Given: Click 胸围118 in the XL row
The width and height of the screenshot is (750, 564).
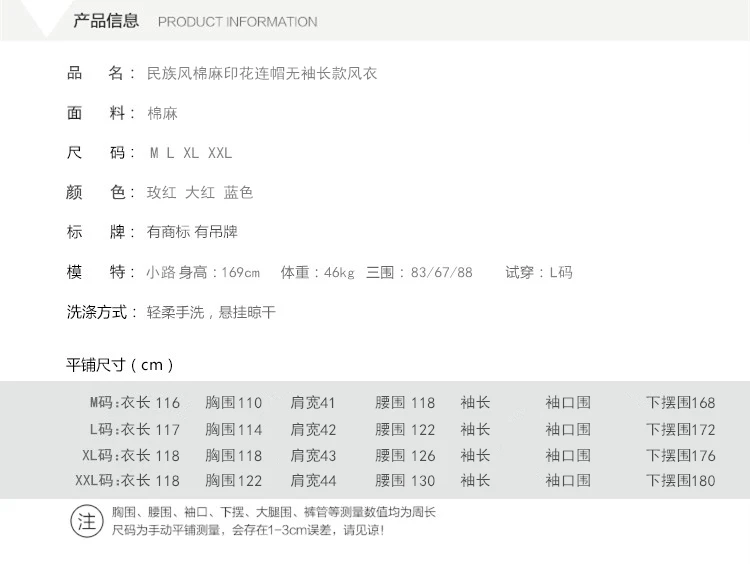Looking at the screenshot, I should point(233,455).
